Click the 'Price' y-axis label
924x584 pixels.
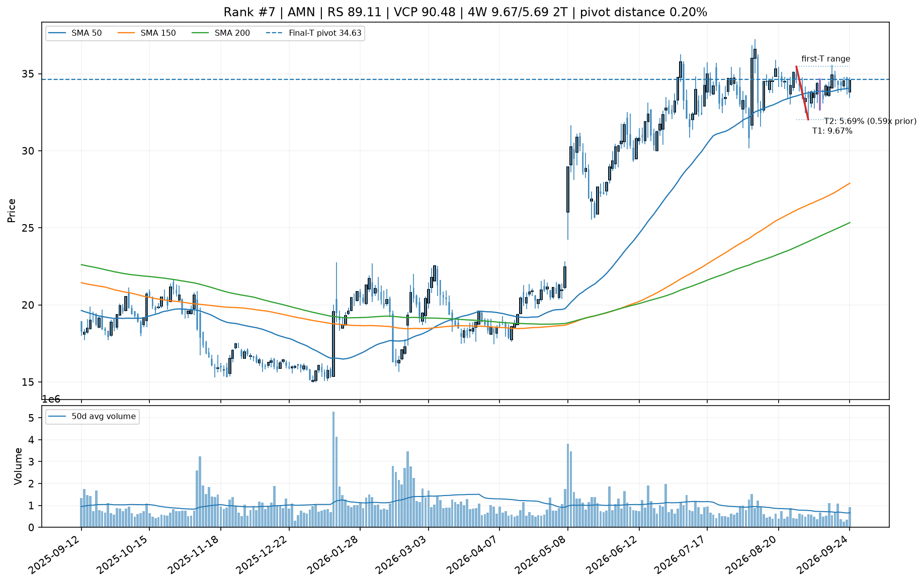pyautogui.click(x=12, y=211)
